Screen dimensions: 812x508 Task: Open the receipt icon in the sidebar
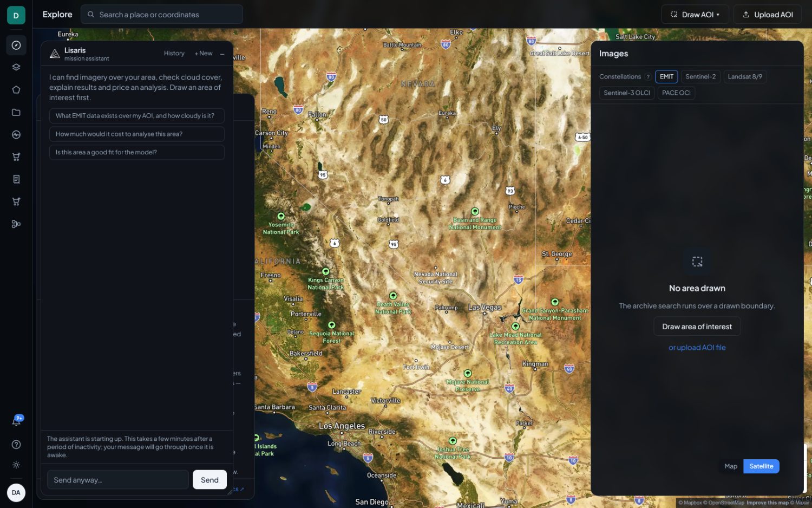click(16, 179)
